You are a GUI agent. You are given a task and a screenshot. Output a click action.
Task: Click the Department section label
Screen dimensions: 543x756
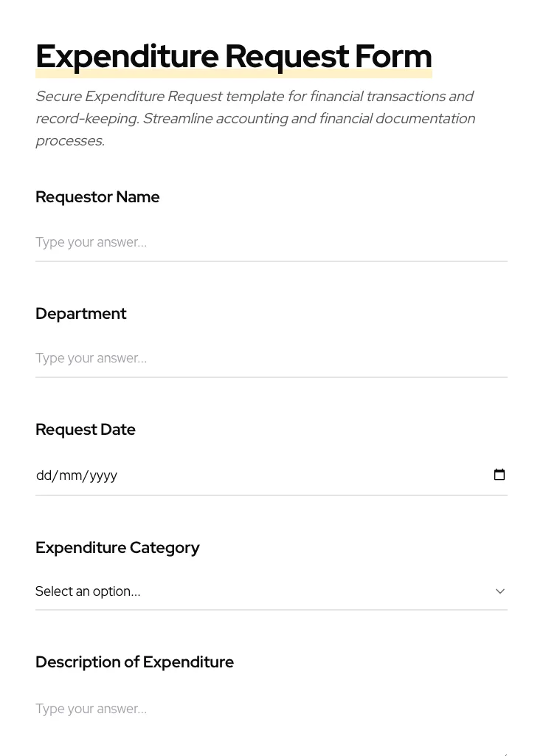pos(81,314)
